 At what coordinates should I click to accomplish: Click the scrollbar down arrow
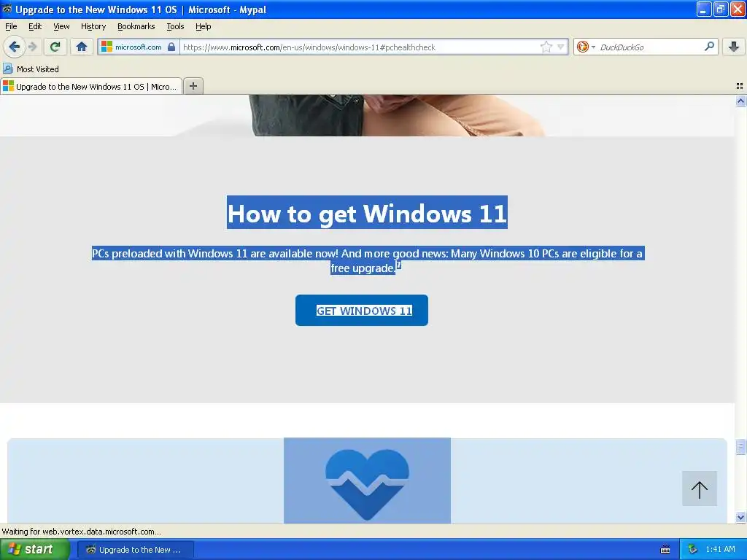[x=740, y=518]
